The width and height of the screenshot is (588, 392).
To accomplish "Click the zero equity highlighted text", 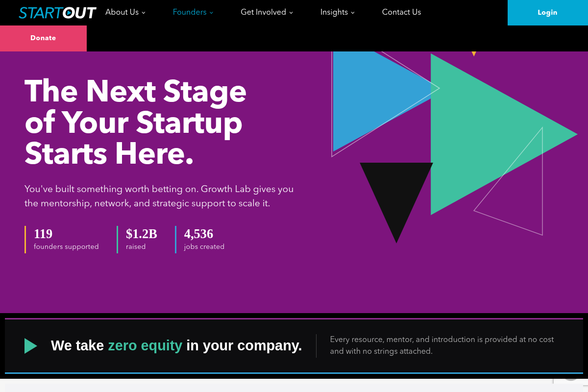I will click(145, 345).
